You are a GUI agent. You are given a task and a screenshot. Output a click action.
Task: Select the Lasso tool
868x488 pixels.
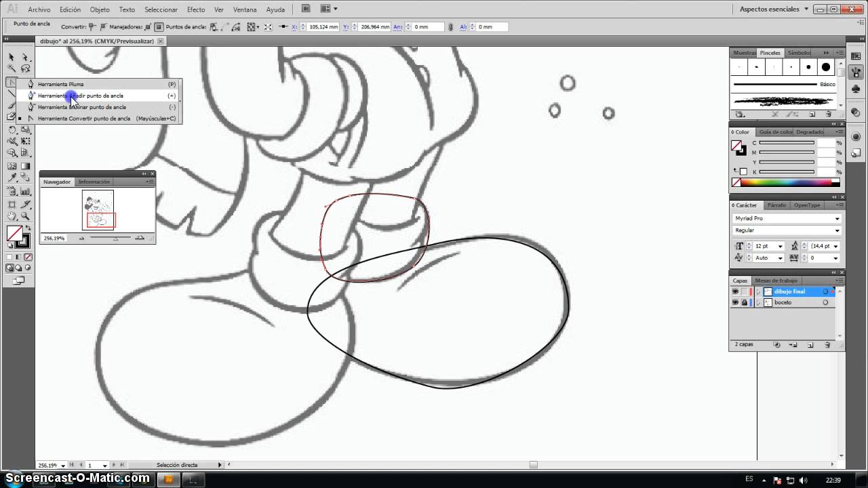tap(26, 68)
